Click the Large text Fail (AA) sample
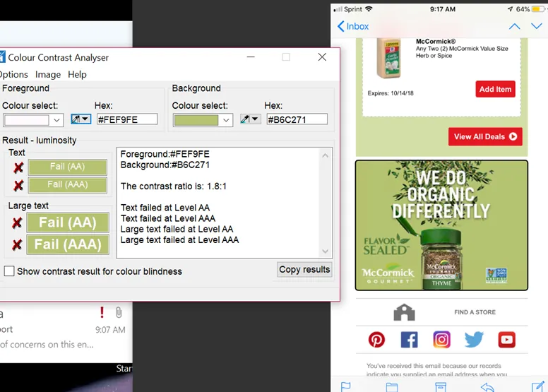Image resolution: width=548 pixels, height=392 pixels. (x=68, y=222)
